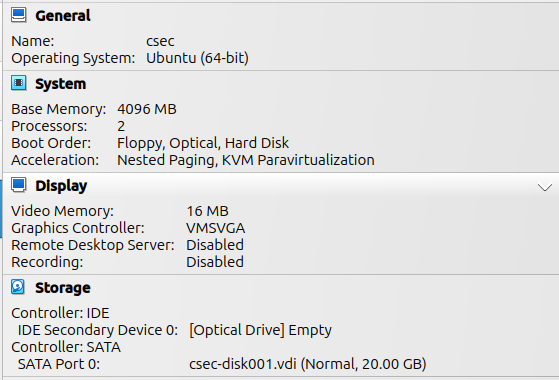Click the Nested Paging acceleration value
The image size is (559, 380).
166,160
